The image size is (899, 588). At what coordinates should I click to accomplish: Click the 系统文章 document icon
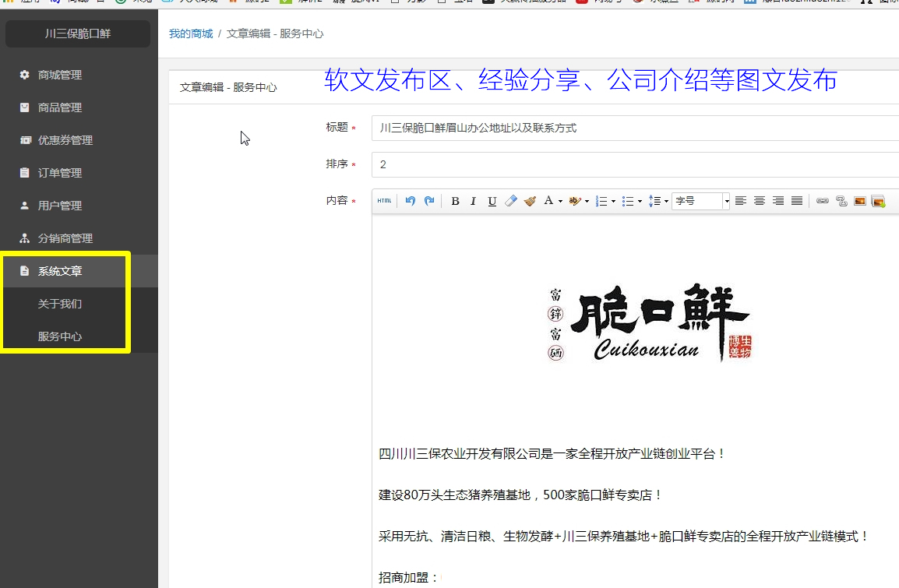tap(24, 270)
